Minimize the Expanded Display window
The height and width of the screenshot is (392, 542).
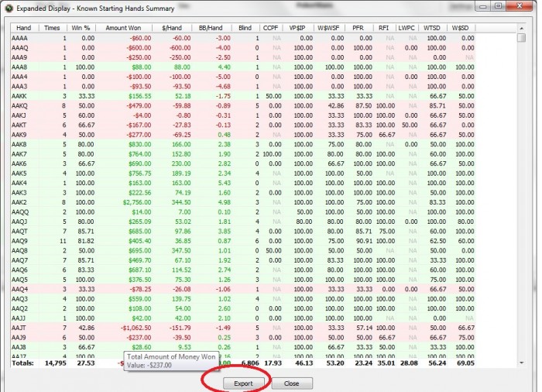click(483, 6)
